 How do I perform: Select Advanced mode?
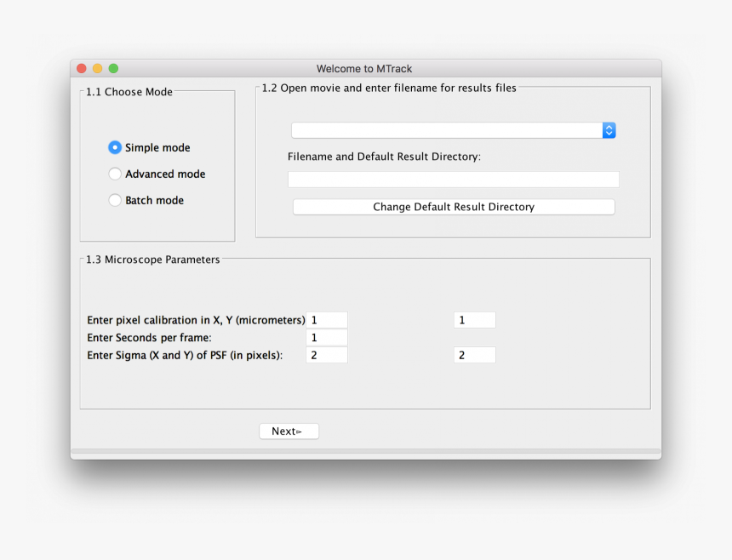(115, 174)
